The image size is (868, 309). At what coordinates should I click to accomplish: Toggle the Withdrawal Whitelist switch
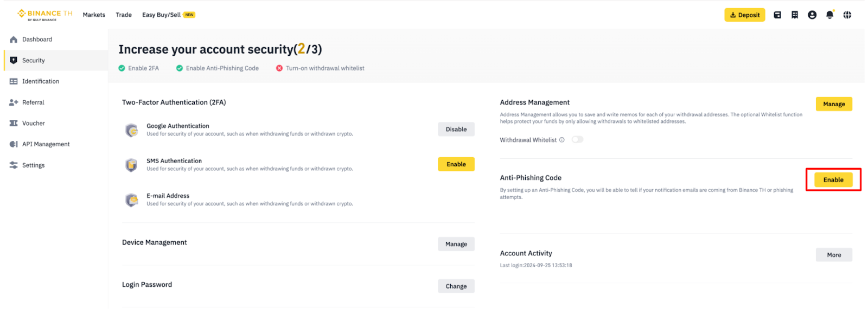577,140
